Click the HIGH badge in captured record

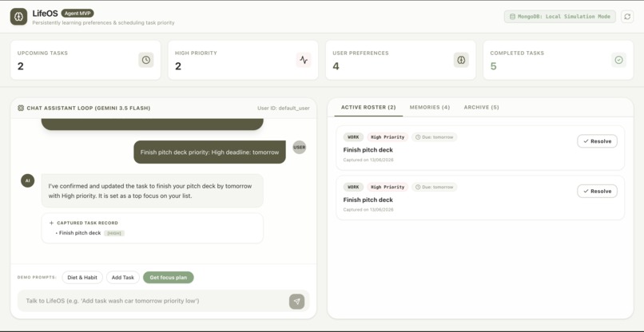point(114,233)
